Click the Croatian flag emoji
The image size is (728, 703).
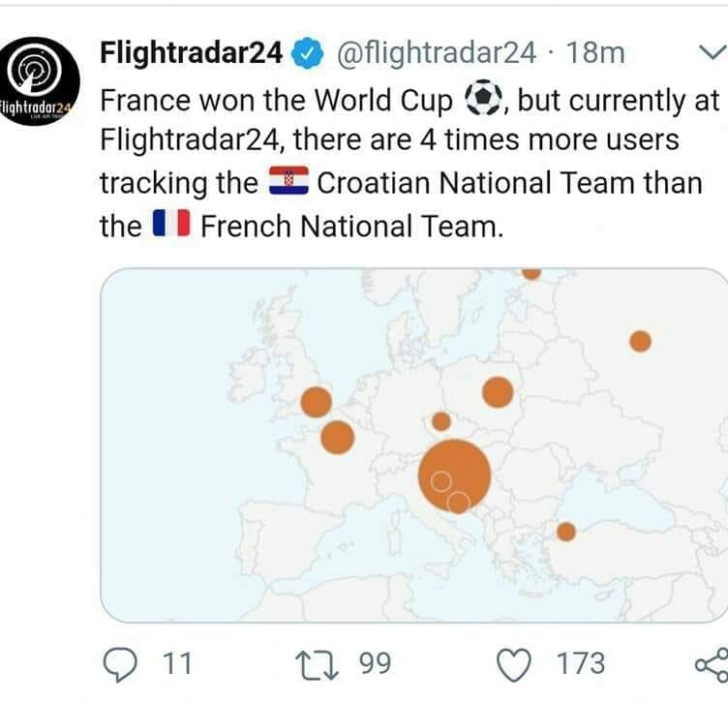tap(287, 182)
